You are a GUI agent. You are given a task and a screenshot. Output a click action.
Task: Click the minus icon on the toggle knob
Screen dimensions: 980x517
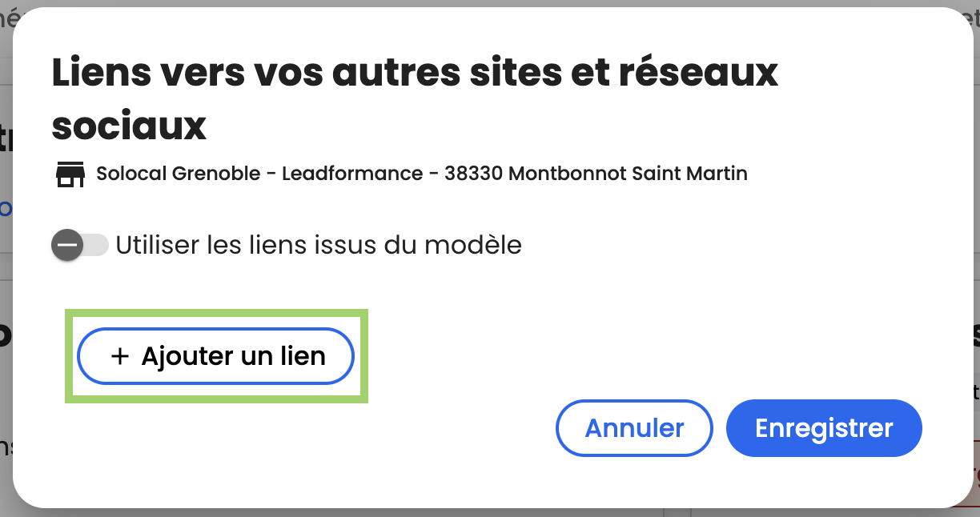click(x=67, y=245)
